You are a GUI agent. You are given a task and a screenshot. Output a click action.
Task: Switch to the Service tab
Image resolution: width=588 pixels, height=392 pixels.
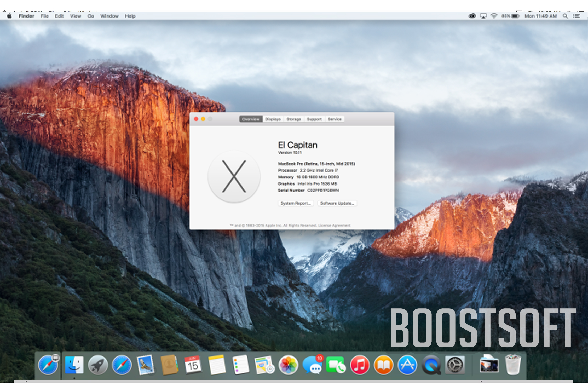335,119
